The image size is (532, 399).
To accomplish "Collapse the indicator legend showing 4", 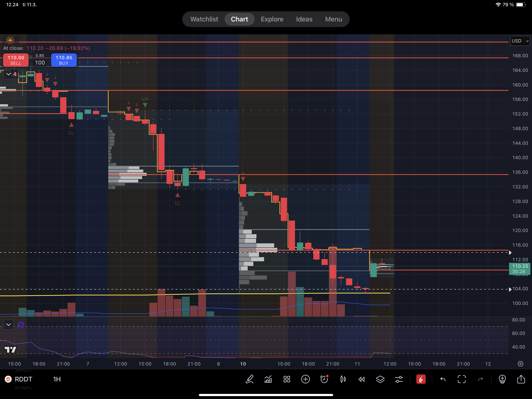I will tap(9, 74).
